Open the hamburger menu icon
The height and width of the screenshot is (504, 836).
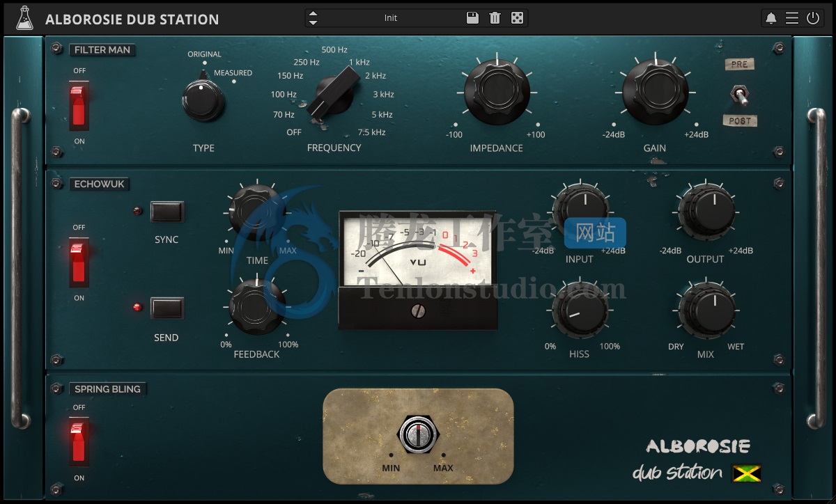(792, 18)
